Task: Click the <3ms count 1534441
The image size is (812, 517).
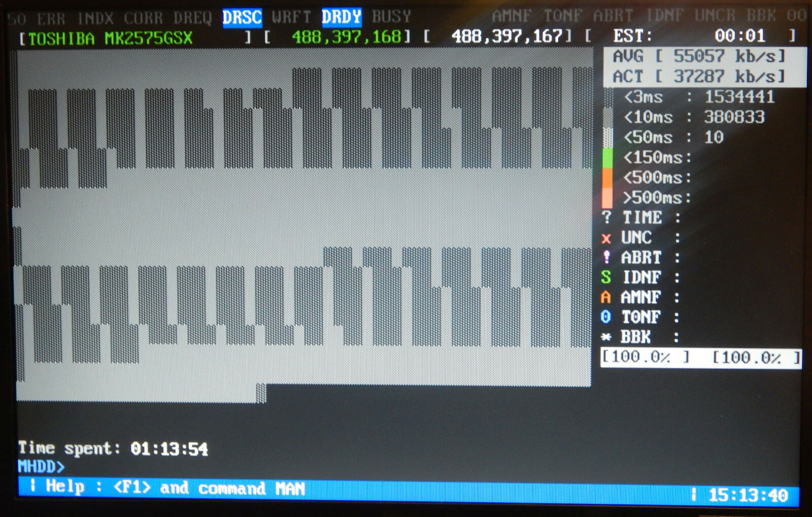Action: [x=739, y=96]
